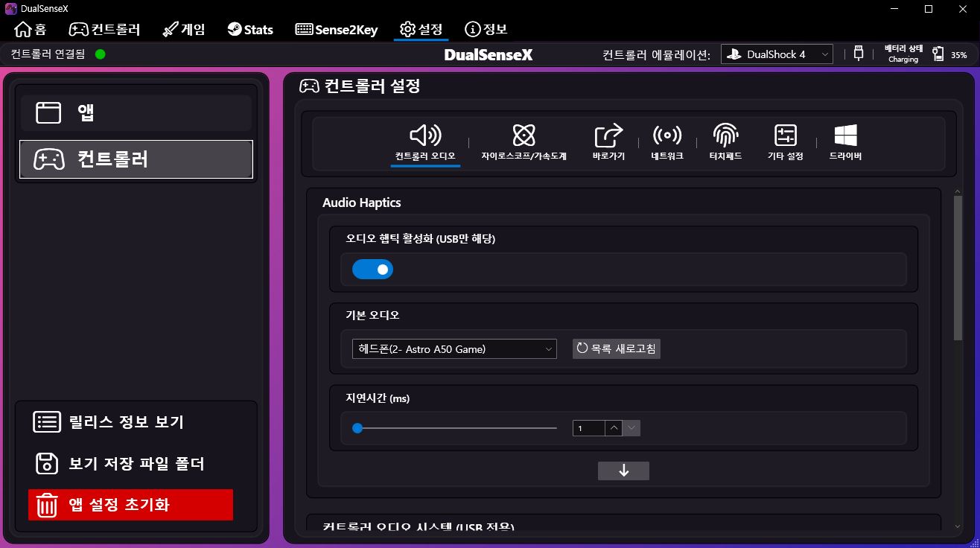The height and width of the screenshot is (548, 980).
Task: Select 컨트롤러 in the left sidebar
Action: 136,159
